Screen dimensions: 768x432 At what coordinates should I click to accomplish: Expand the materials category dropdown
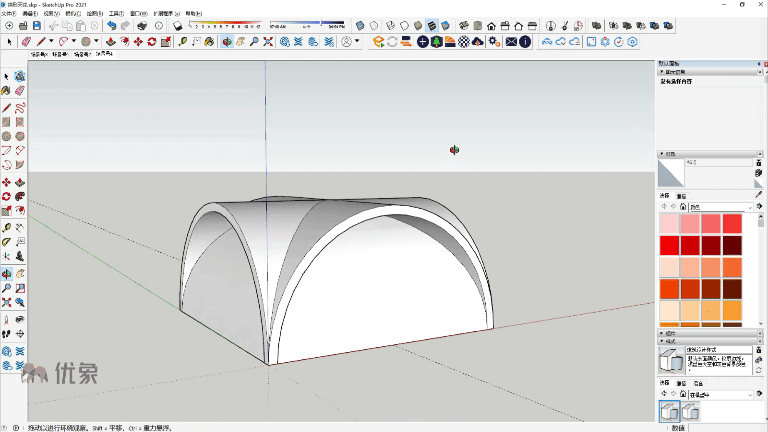coord(749,206)
